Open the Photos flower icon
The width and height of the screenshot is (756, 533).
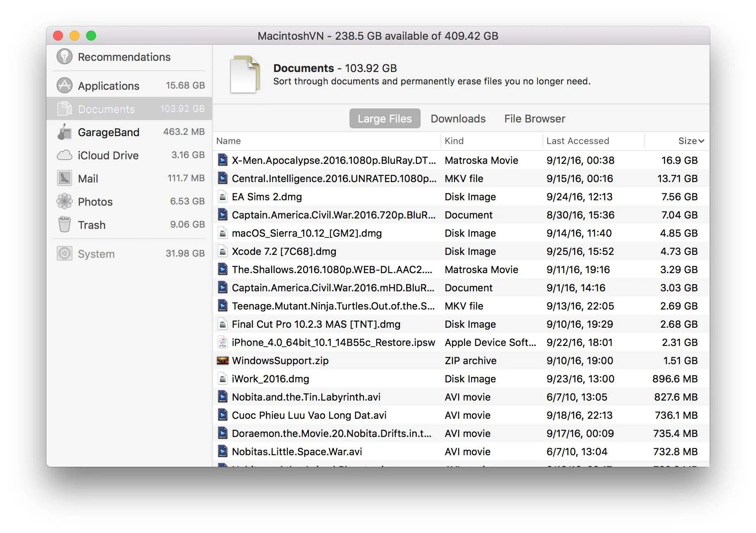click(x=65, y=202)
